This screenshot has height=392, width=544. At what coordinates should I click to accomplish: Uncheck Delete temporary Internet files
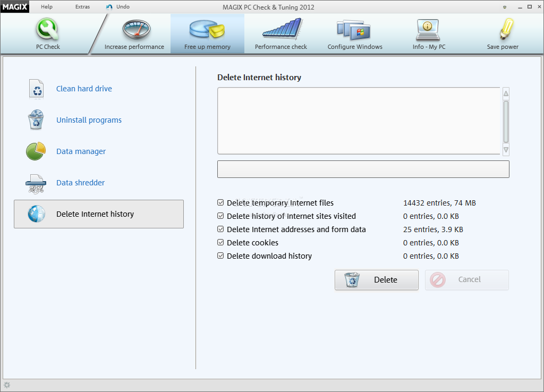[220, 202]
